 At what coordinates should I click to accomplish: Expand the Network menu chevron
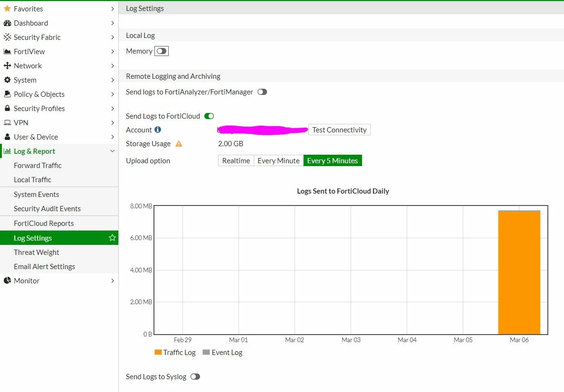tap(112, 66)
